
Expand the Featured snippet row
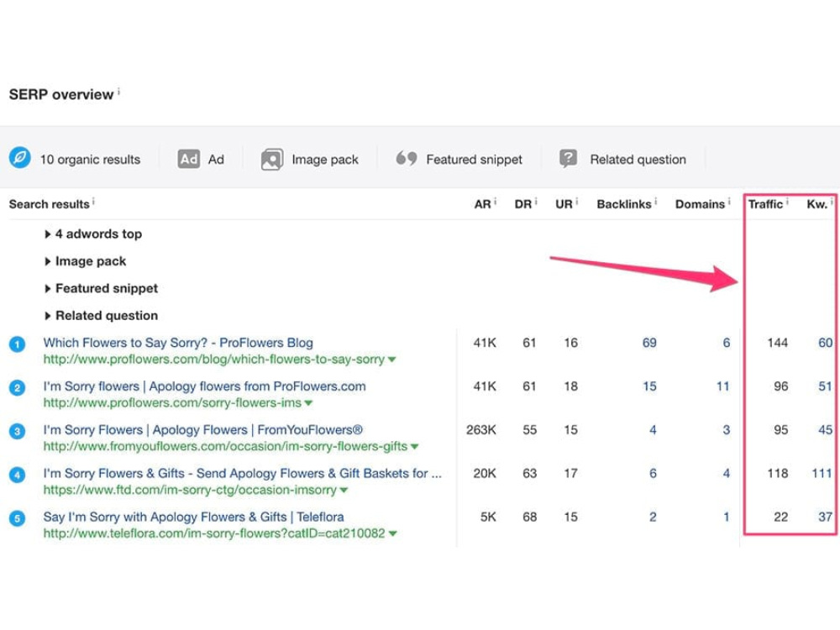pos(102,289)
